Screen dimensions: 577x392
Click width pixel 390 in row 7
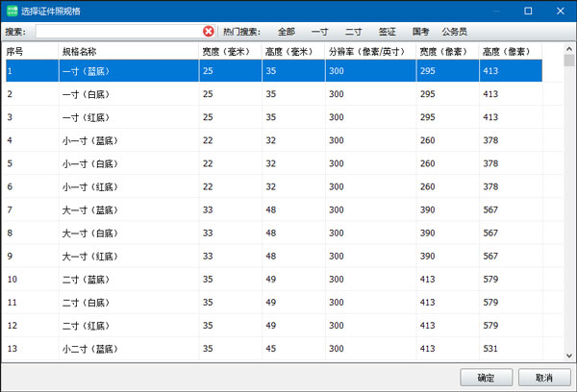pos(428,210)
